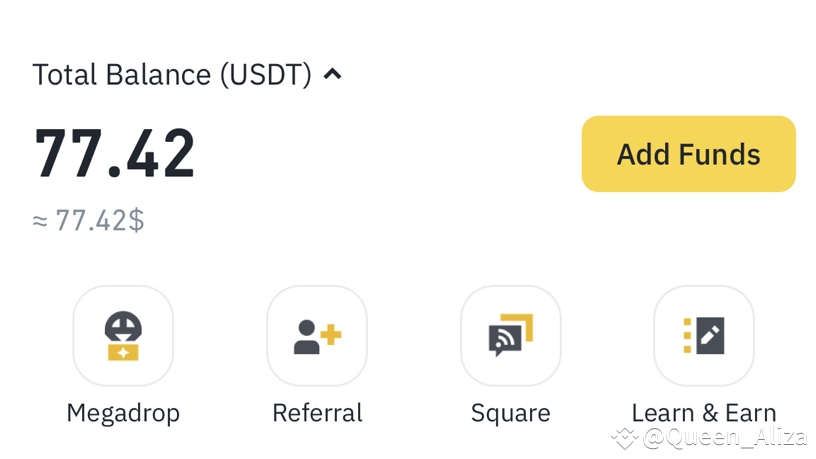The width and height of the screenshot is (816, 459).
Task: Click the @Queen_Aliza watermark handle
Action: (x=724, y=437)
